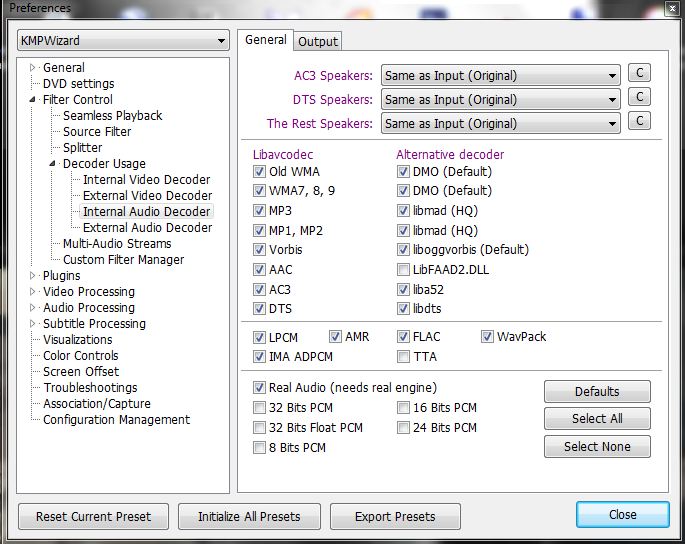685x544 pixels.
Task: Disable the Vorbis checkbox
Action: 259,249
